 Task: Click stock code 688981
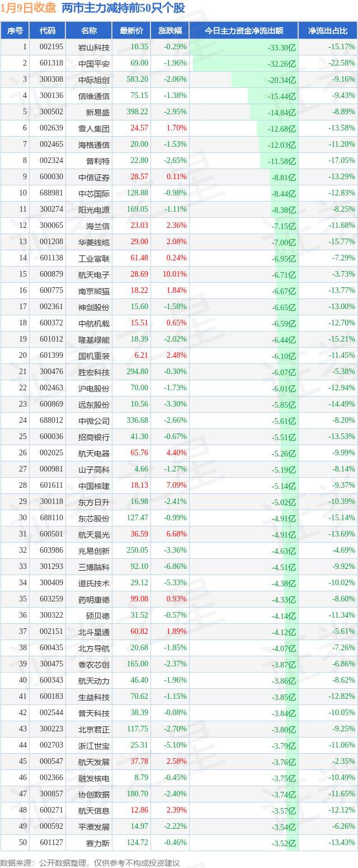click(51, 193)
